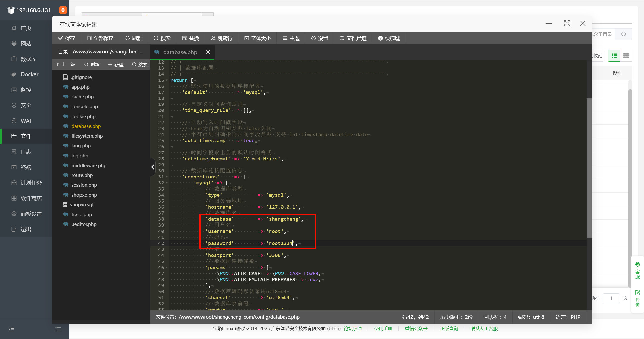Refresh file content via 刷新 toolbar button
This screenshot has height=339, width=644.
[134, 38]
